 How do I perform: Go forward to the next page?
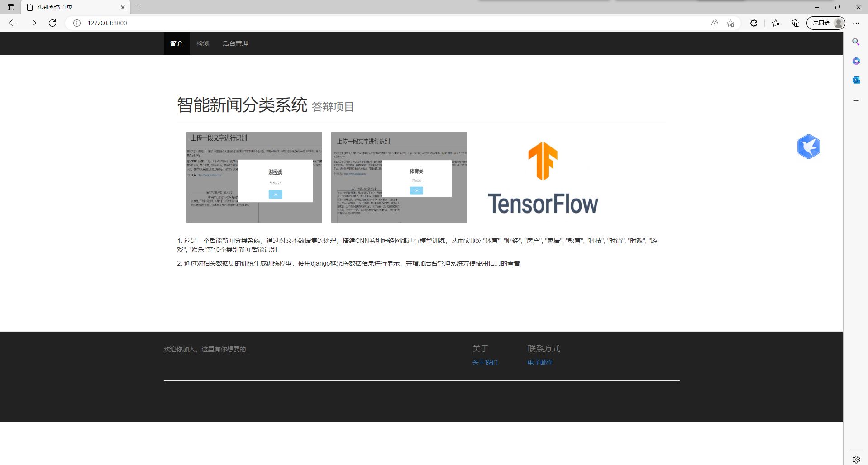[33, 23]
